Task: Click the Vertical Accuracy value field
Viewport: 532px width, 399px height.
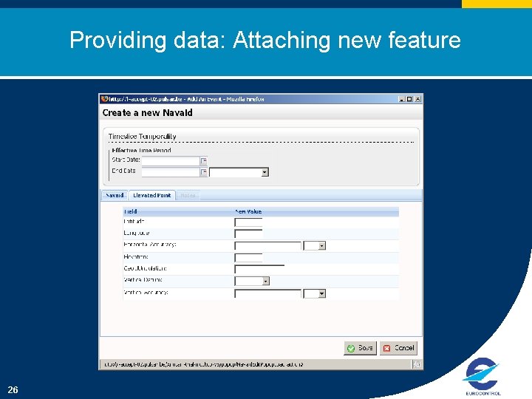Action: [x=267, y=293]
